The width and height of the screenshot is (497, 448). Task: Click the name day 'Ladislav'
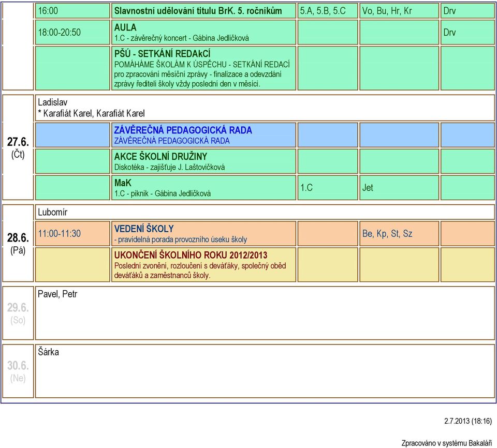click(53, 102)
